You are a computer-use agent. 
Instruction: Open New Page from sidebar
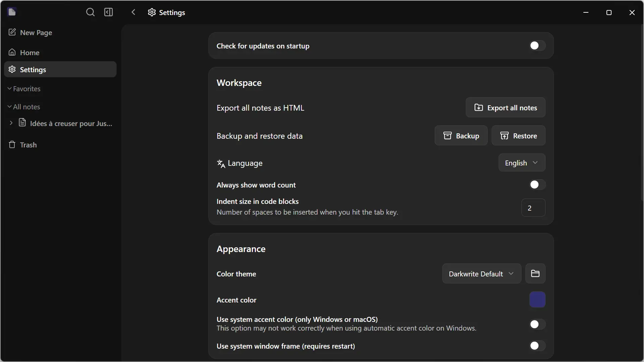(x=60, y=33)
